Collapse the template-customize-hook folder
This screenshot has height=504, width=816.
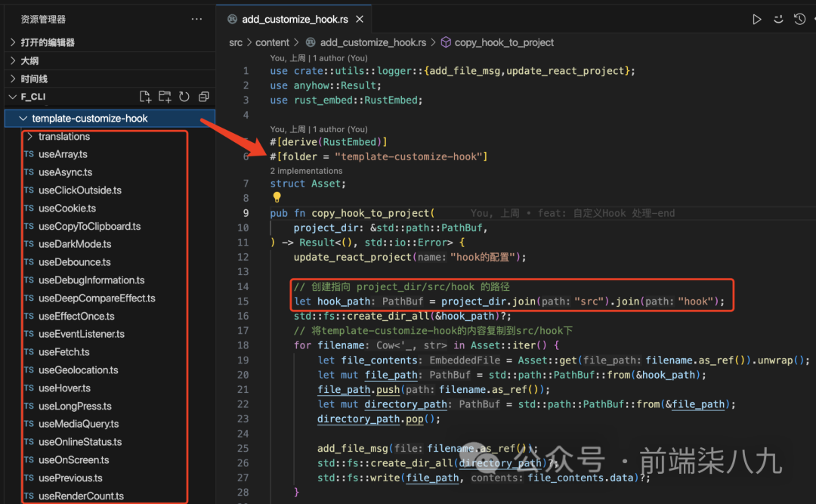tap(110, 118)
